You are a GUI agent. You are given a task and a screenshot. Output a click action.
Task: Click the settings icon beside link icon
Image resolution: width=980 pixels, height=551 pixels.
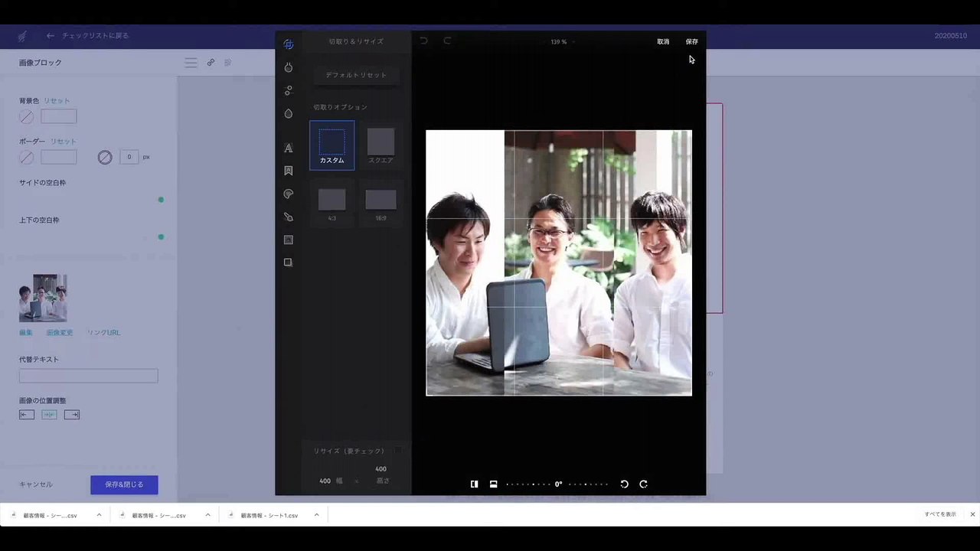coord(227,63)
